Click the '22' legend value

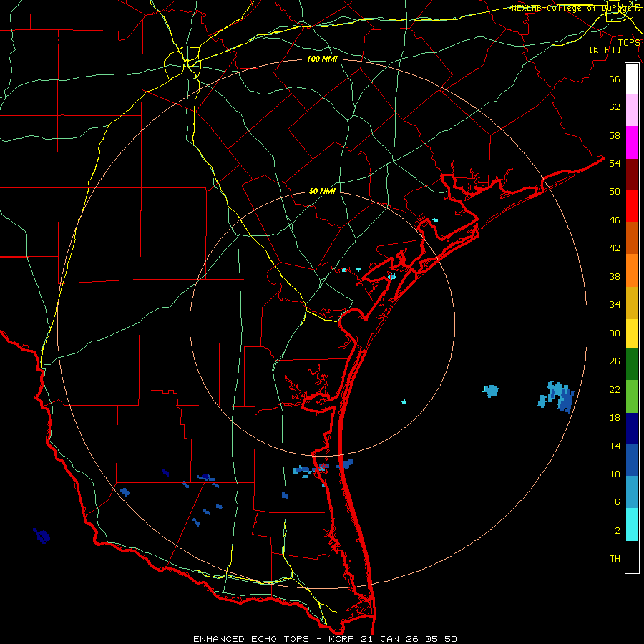point(615,389)
